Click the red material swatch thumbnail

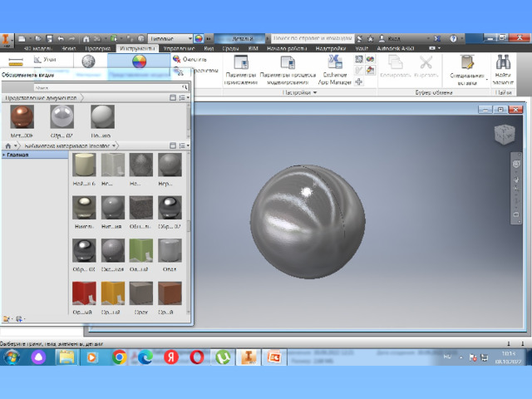[84, 293]
